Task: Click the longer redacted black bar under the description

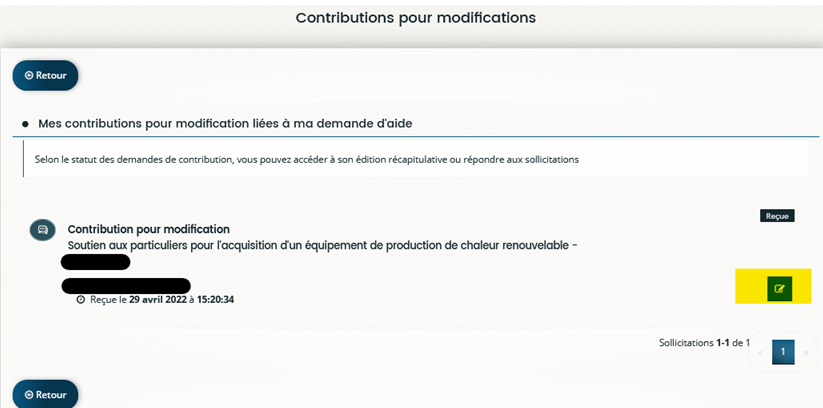Action: pos(126,286)
